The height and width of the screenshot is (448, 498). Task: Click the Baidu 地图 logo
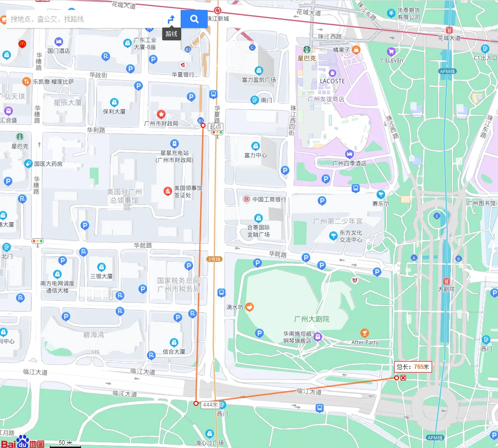(22, 442)
